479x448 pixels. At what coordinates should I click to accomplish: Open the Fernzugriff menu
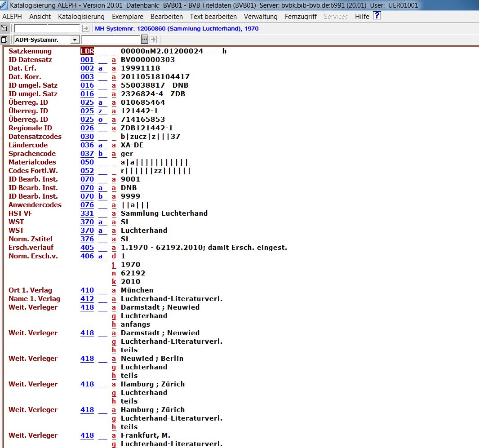click(301, 17)
